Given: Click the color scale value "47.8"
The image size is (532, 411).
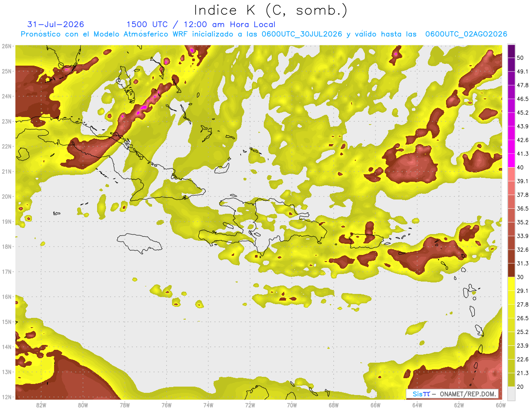Looking at the screenshot, I should pos(522,85).
